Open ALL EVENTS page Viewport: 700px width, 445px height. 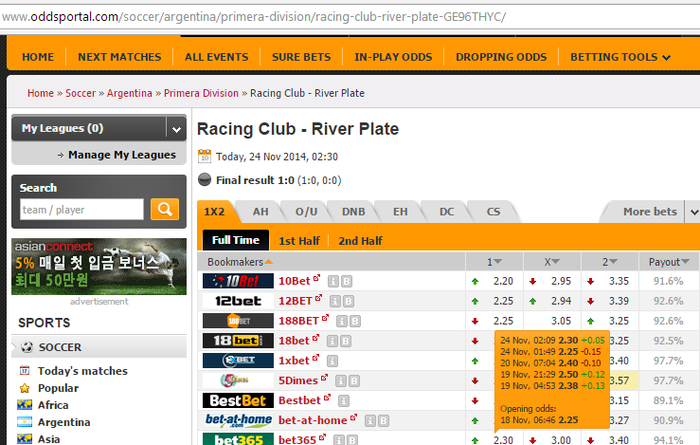pos(217,57)
